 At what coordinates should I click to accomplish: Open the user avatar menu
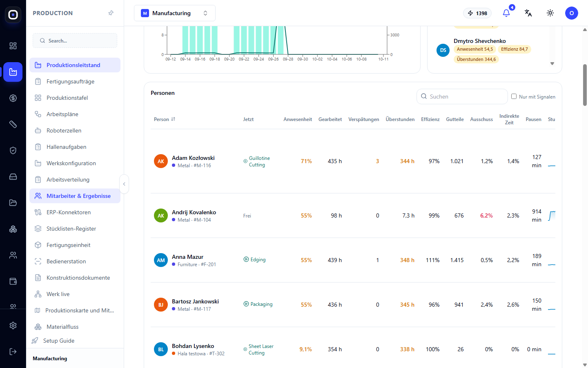572,13
